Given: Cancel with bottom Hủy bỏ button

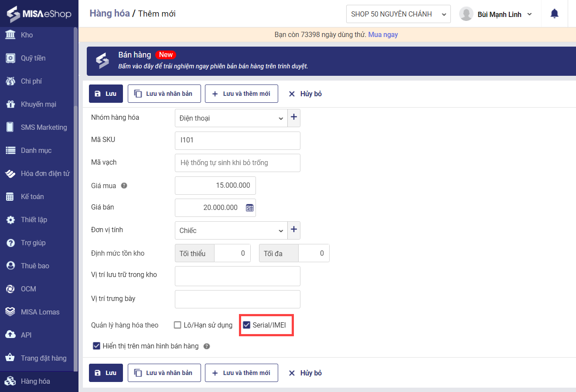Looking at the screenshot, I should [305, 373].
